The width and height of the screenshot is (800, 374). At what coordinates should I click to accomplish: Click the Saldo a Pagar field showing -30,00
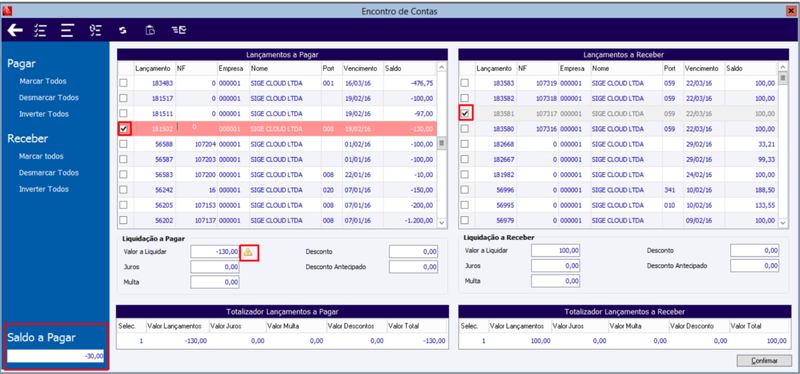(56, 356)
